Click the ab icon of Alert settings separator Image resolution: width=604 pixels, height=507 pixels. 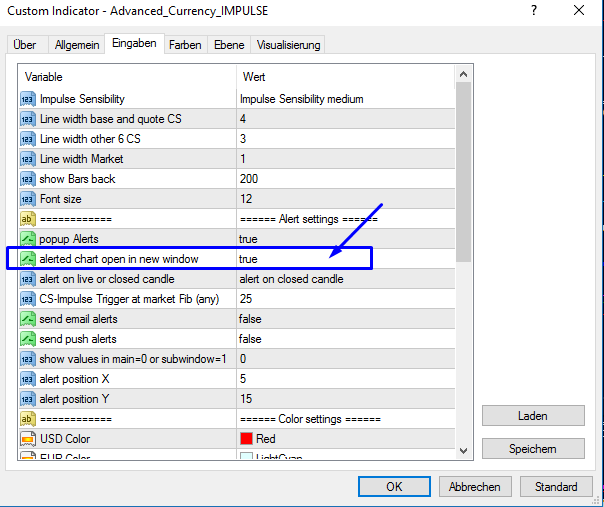pos(28,219)
